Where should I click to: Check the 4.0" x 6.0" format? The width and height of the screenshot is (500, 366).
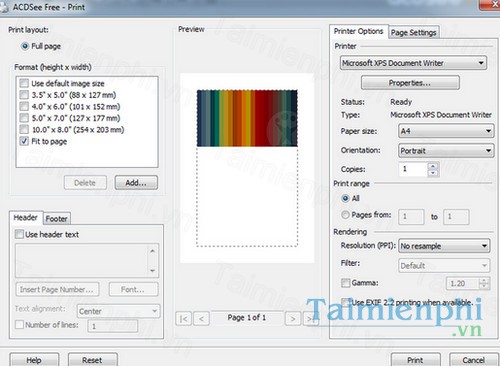(24, 106)
